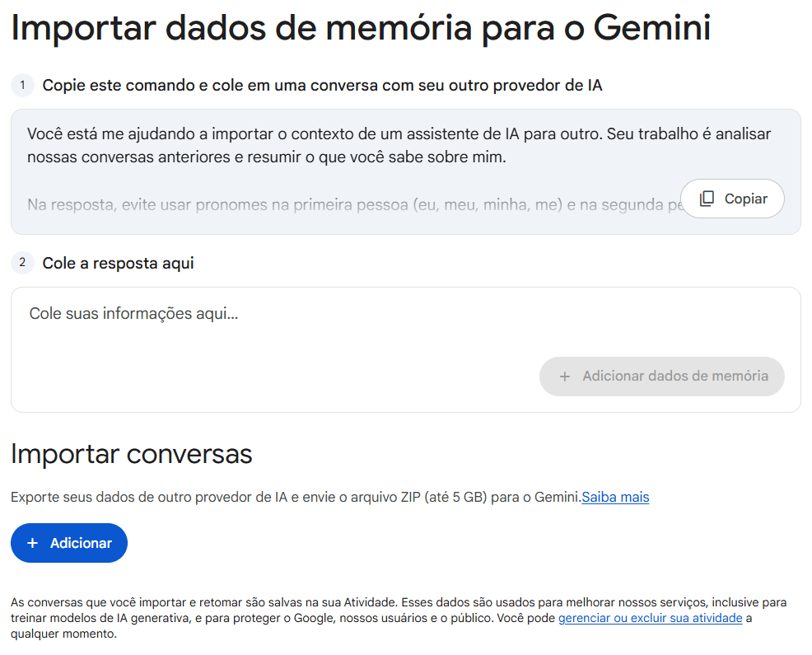Open the Saiba mais link

pos(615,497)
